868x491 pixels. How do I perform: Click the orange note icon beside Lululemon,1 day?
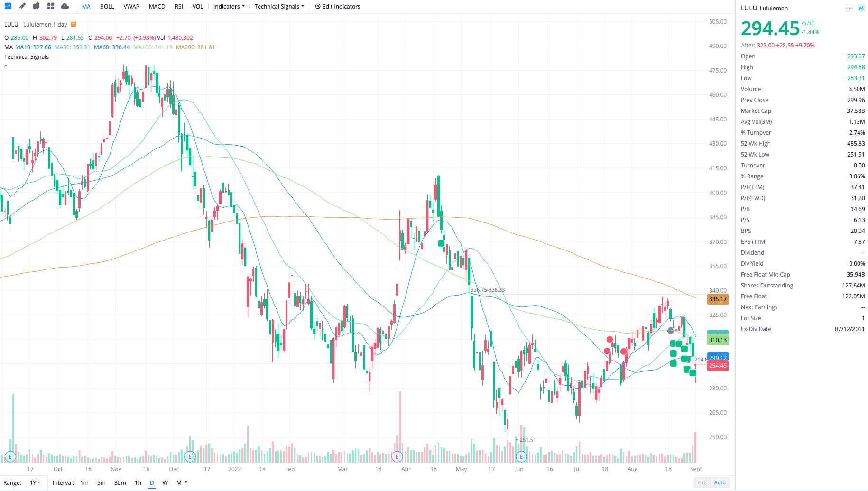click(x=73, y=24)
